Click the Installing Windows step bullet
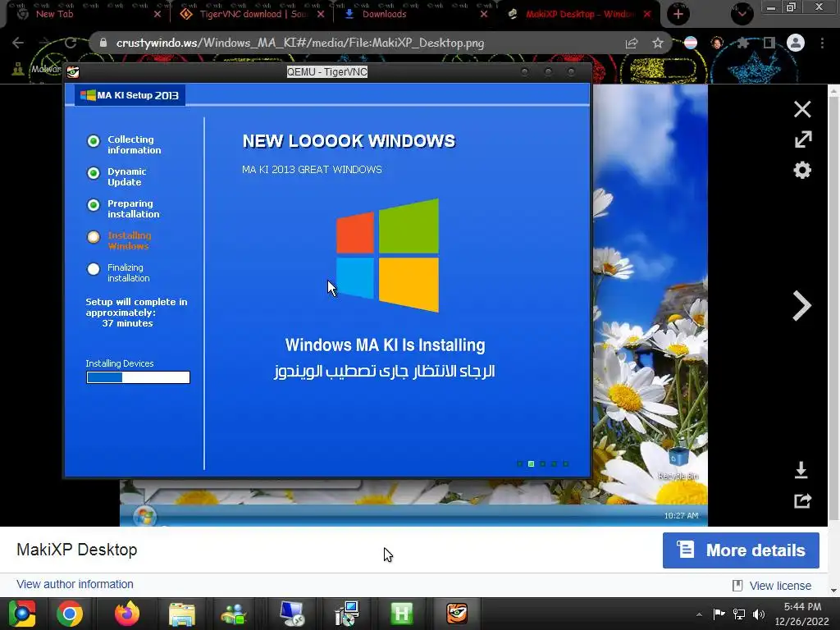This screenshot has height=630, width=840. point(94,237)
